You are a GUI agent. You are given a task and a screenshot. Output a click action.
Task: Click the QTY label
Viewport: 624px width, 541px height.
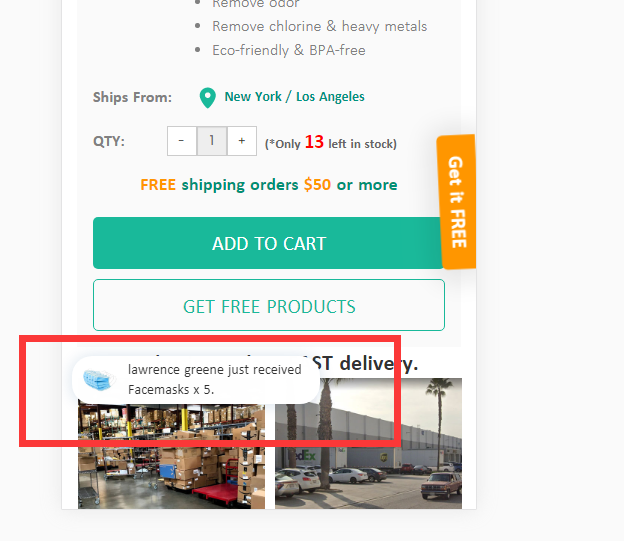coord(109,141)
